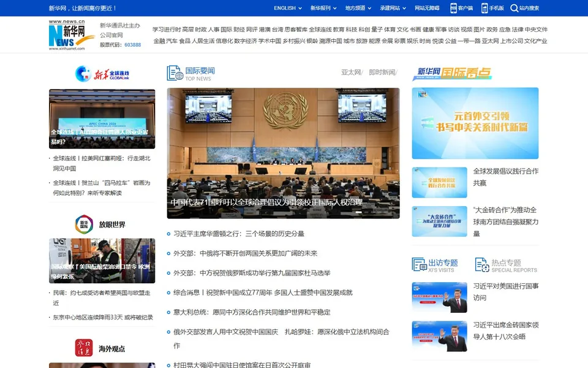Click the 新华网国际看点 banner logo
This screenshot has height=368, width=588.
452,73
